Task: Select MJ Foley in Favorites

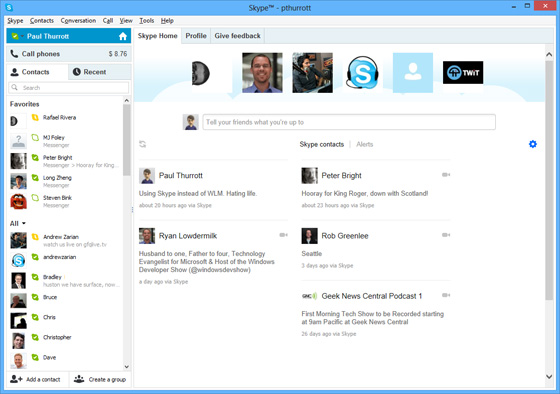Action: coord(66,141)
